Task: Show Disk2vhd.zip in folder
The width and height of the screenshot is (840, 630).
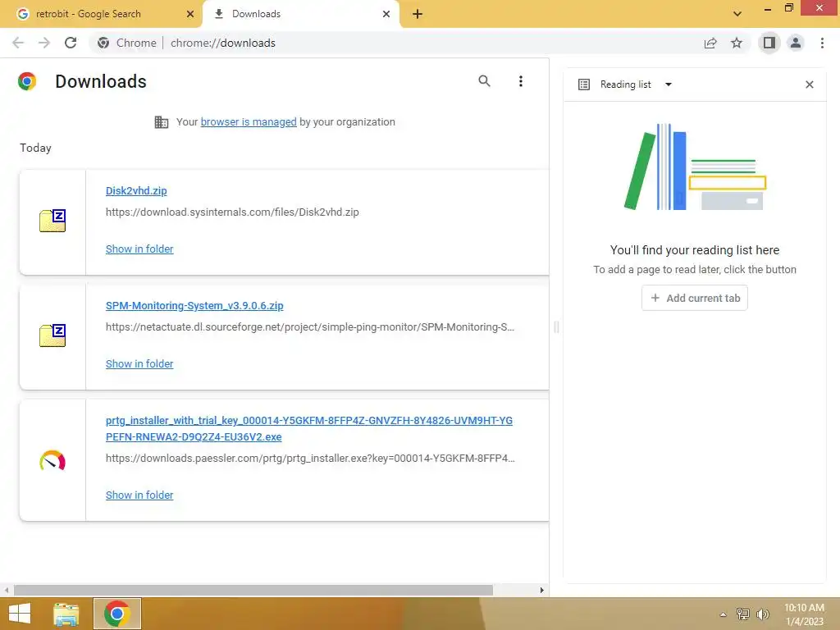Action: [139, 249]
